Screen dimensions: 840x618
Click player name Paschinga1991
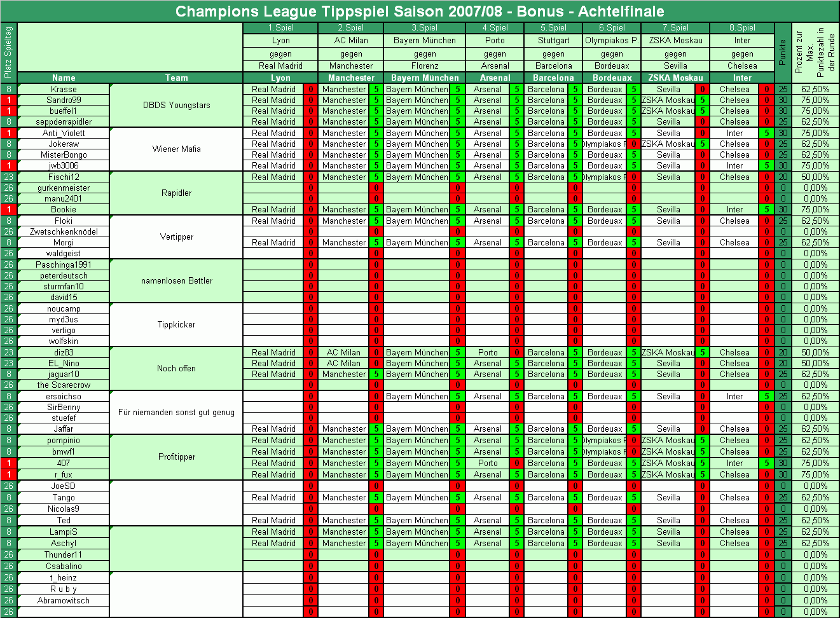point(64,265)
